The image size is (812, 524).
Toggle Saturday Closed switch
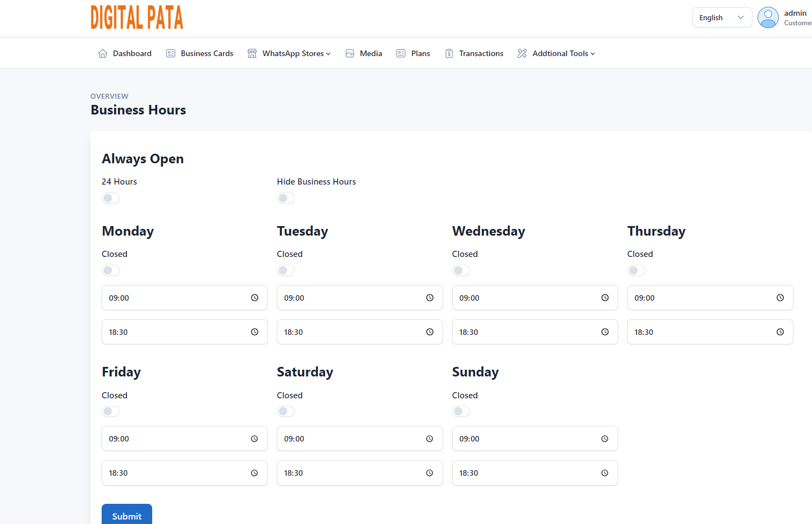point(286,411)
